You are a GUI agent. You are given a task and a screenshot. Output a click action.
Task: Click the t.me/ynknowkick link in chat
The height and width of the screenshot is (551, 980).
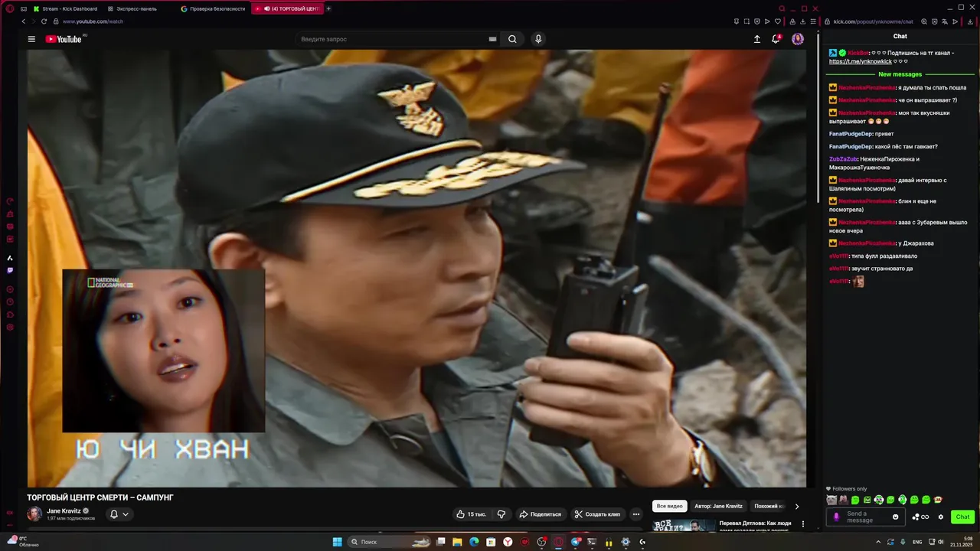(x=861, y=61)
